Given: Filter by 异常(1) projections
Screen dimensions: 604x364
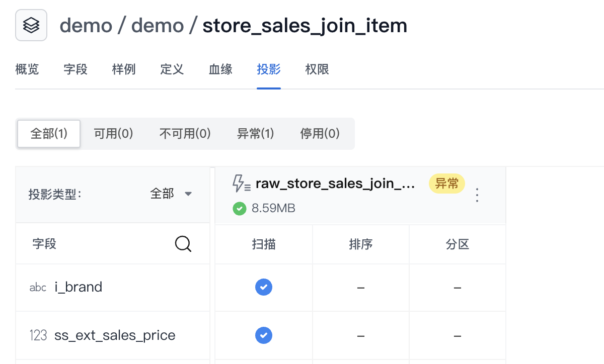Looking at the screenshot, I should 255,134.
